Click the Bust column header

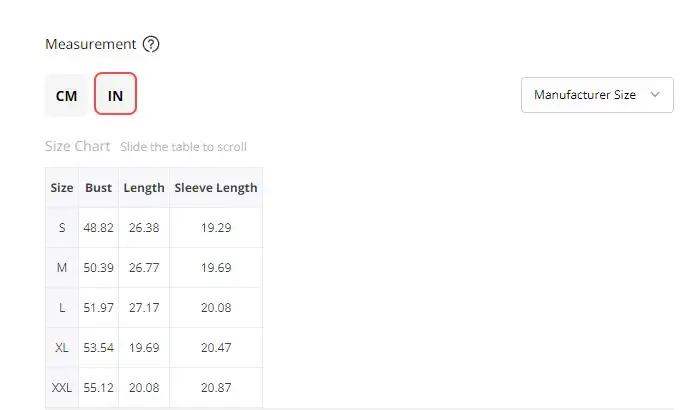pyautogui.click(x=99, y=187)
